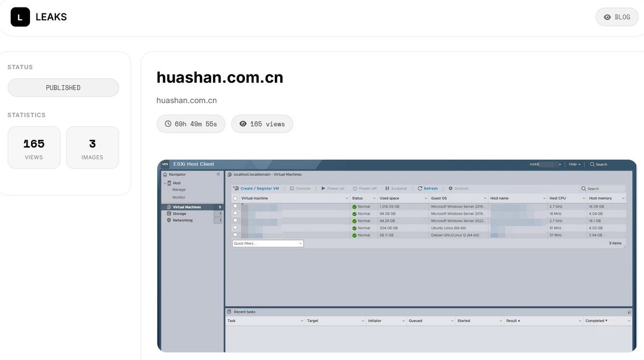The height and width of the screenshot is (360, 644).
Task: Select Networking in Navigator
Action: click(x=192, y=221)
